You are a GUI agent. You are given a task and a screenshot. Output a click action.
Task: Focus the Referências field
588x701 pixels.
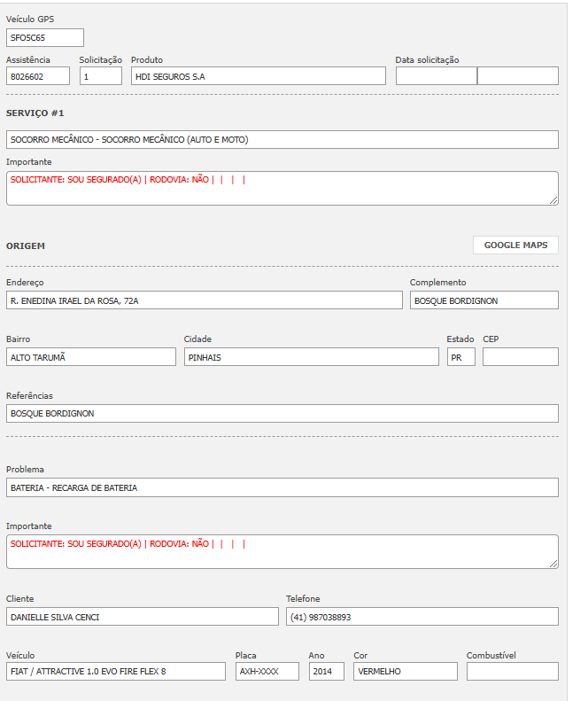tap(282, 414)
